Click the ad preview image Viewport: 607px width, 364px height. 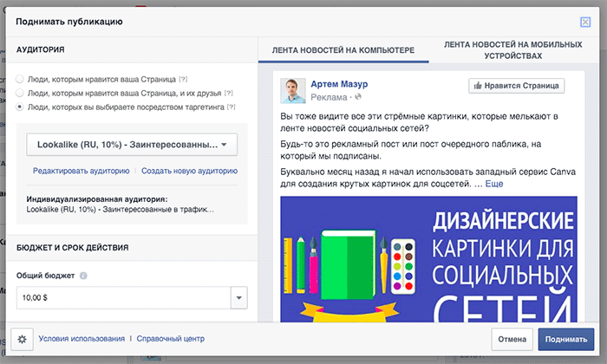429,259
